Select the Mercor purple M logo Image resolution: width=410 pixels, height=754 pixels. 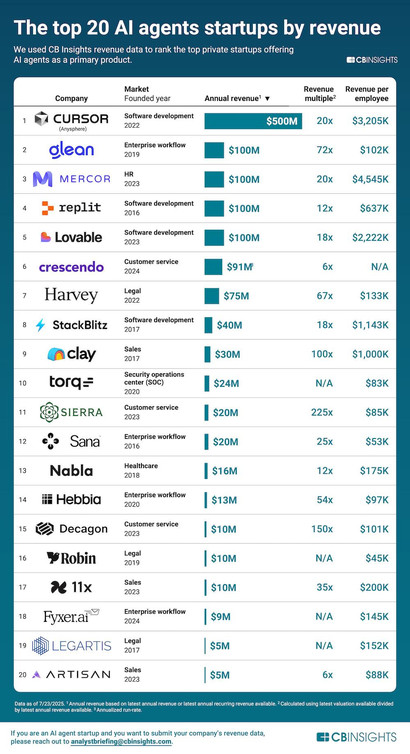42,179
